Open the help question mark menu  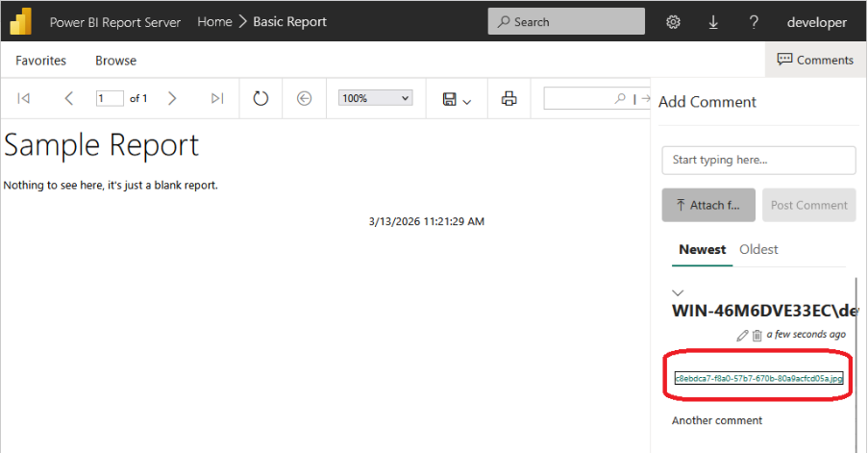tap(754, 22)
